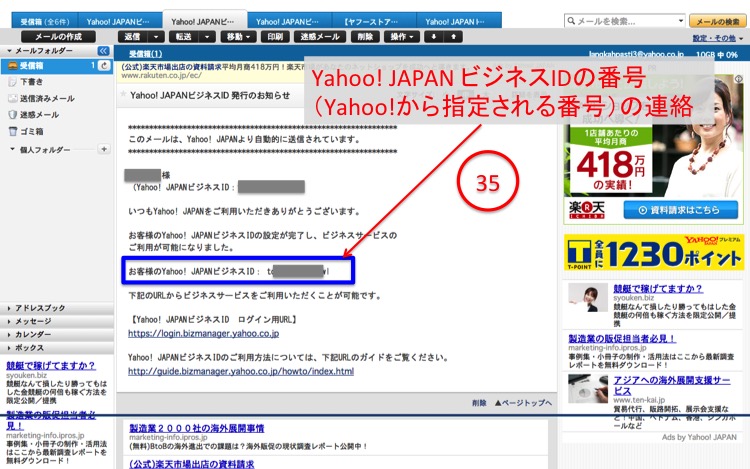Add a personal folder with plus icon
Screen dimensions: 750x469
pos(104,149)
